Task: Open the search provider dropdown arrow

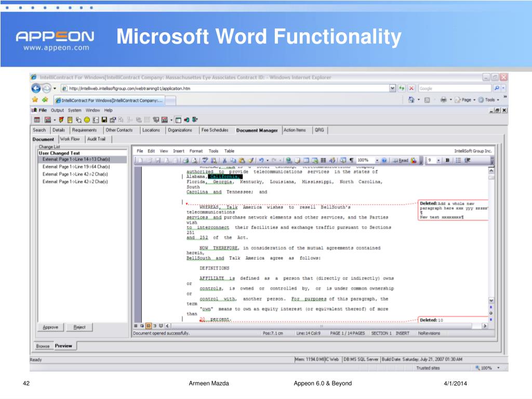Action: pos(503,88)
